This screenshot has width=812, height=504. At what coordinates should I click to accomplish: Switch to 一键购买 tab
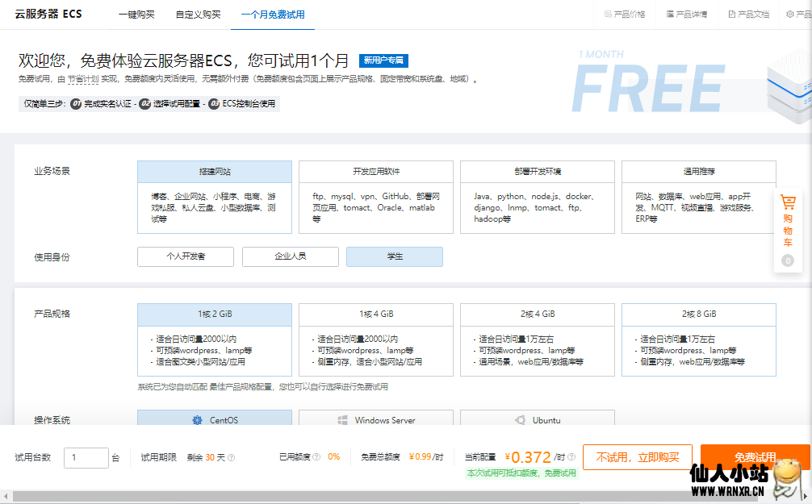pos(136,15)
